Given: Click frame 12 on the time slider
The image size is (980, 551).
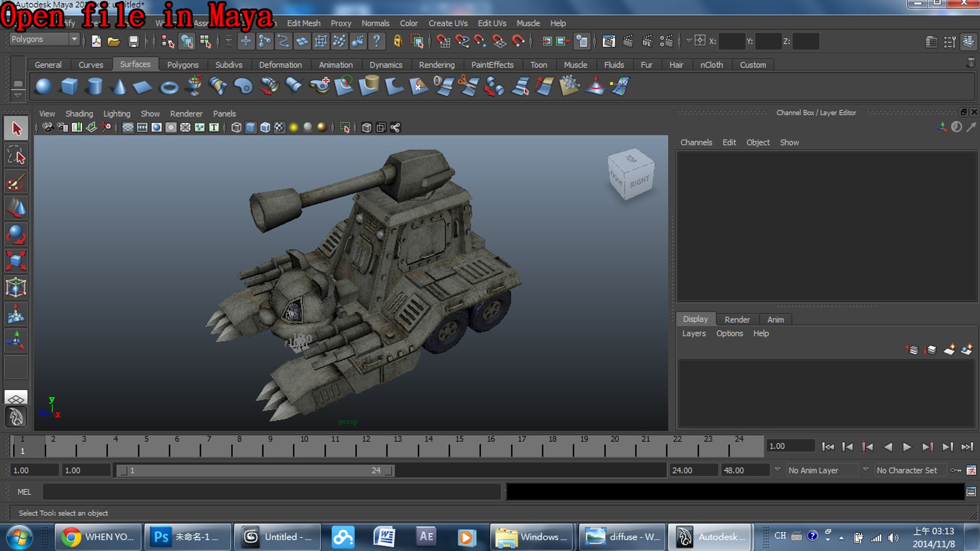Looking at the screenshot, I should coord(366,445).
